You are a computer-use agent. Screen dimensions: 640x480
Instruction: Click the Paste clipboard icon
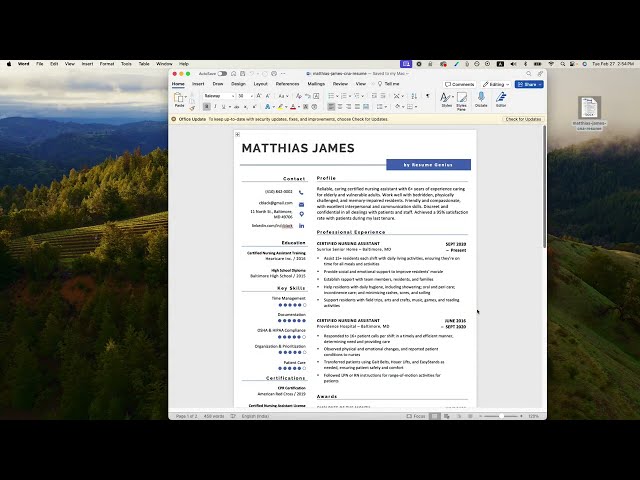point(178,98)
